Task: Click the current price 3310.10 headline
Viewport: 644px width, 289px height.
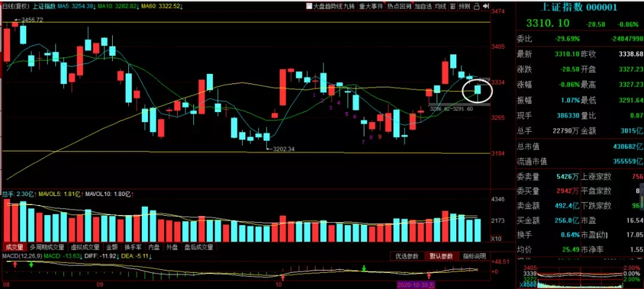Action: [x=547, y=24]
